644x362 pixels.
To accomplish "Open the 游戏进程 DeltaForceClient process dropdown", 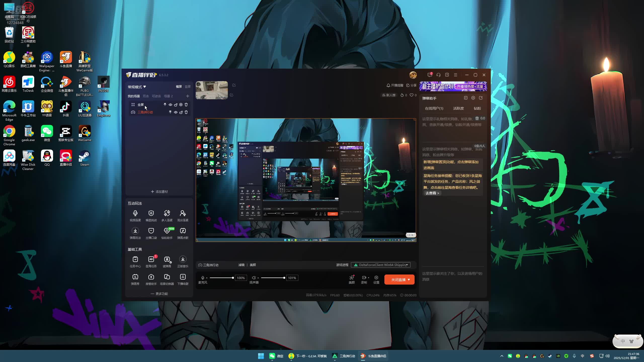I will 381,265.
